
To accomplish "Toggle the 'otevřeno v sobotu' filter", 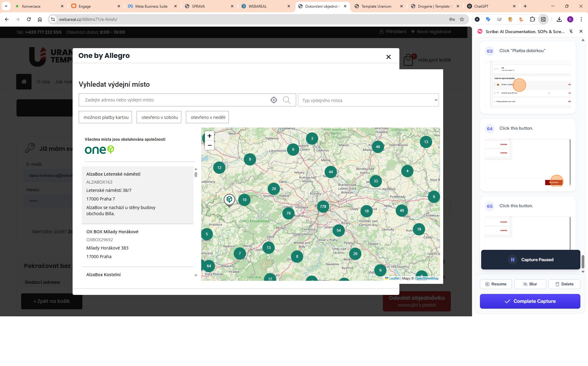I will 159,117.
